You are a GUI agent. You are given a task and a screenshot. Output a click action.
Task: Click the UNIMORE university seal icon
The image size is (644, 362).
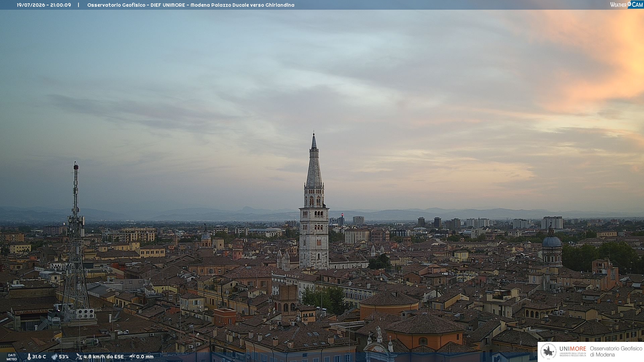pos(548,352)
